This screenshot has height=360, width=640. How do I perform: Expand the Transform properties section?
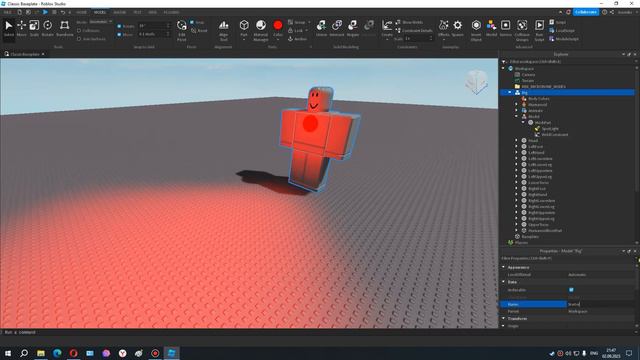(x=503, y=318)
